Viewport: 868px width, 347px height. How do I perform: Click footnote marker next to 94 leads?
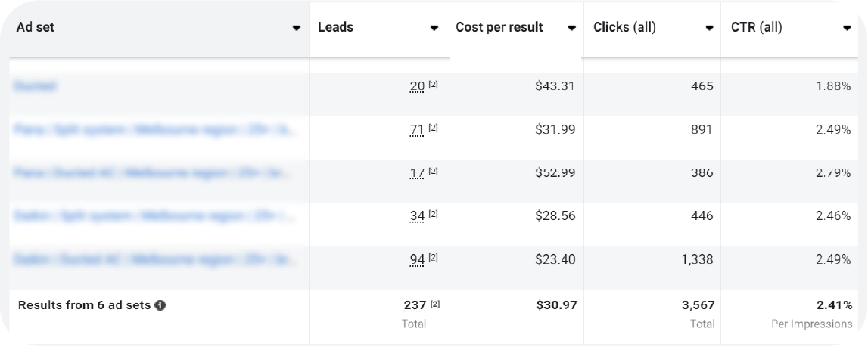[434, 259]
